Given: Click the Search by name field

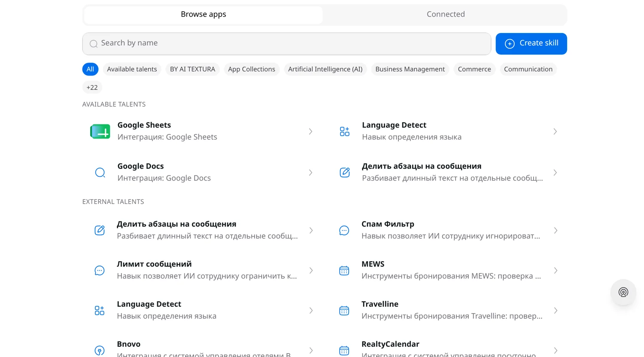Looking at the screenshot, I should [287, 44].
